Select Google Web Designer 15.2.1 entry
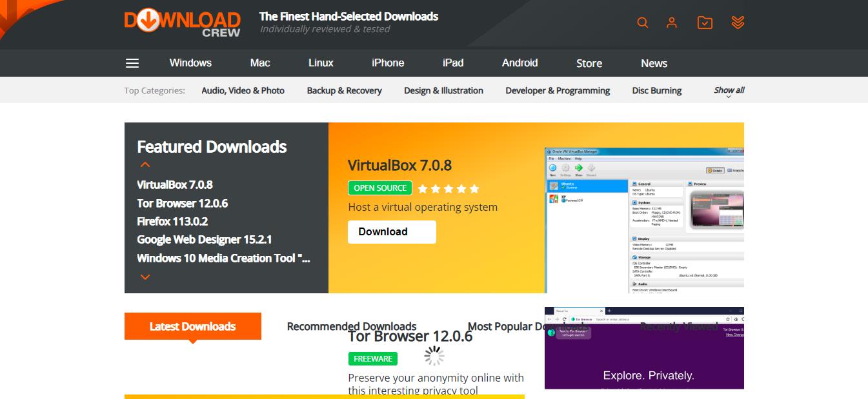Viewport: 868px width, 399px height. [205, 239]
